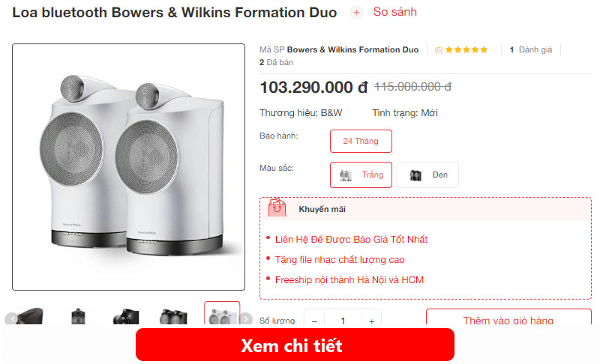The image size is (600, 364).
Task: Go to previous thumbnails with left arrow
Action: tap(13, 318)
